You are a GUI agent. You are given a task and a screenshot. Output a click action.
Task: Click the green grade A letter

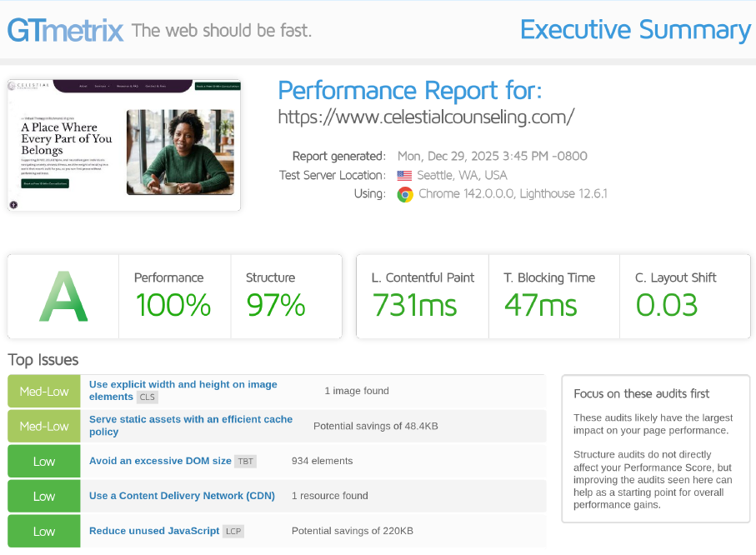(x=63, y=297)
